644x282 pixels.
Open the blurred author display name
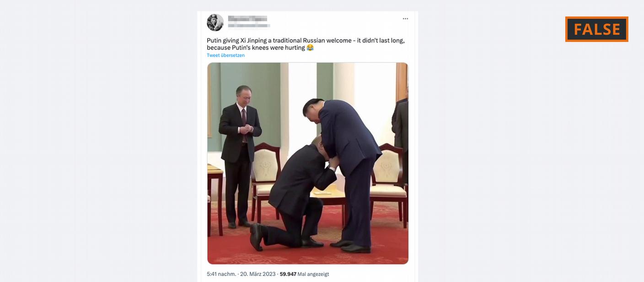[x=247, y=19]
